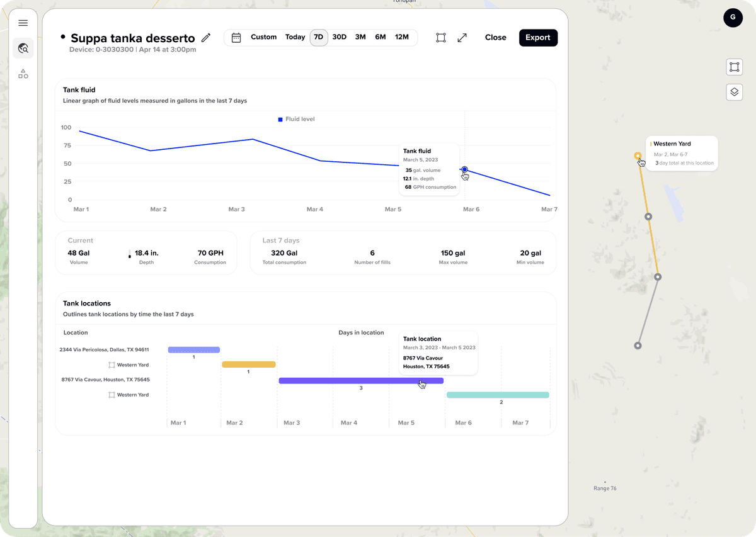Open the calendar date picker icon
Viewport: 756px width, 537px height.
click(x=236, y=38)
